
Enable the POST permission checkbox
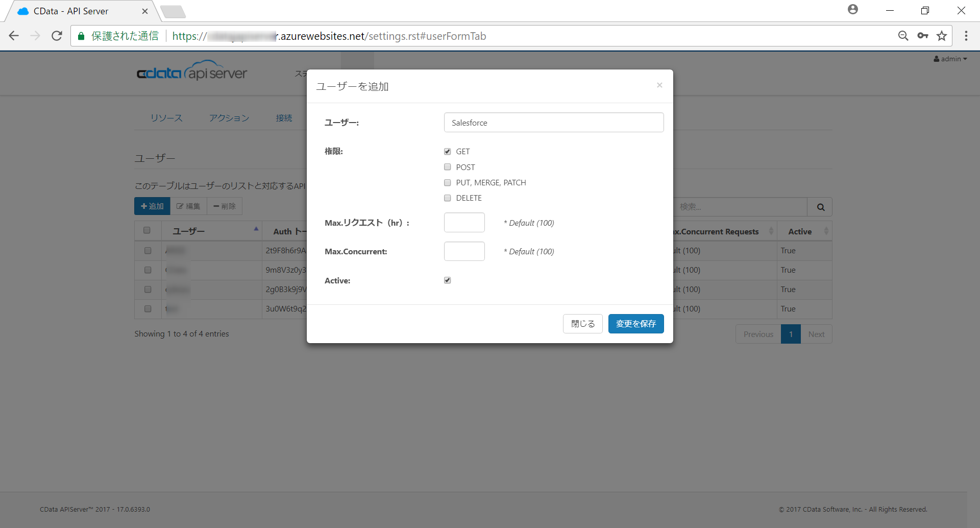tap(448, 167)
